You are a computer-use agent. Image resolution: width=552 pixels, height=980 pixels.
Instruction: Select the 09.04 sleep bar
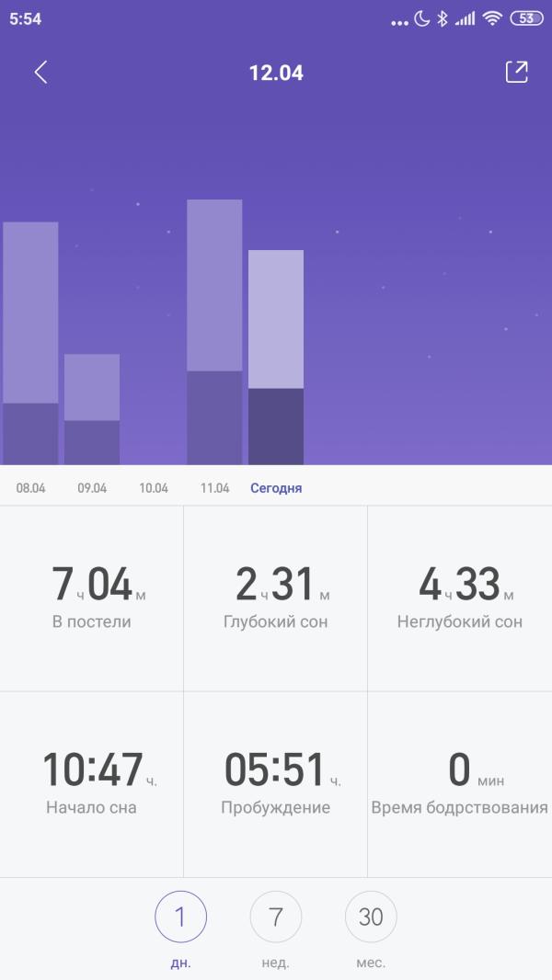click(x=92, y=409)
